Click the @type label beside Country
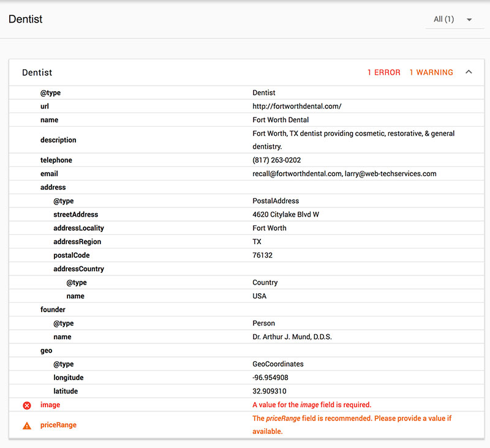This screenshot has height=448, width=490. pyautogui.click(x=77, y=283)
